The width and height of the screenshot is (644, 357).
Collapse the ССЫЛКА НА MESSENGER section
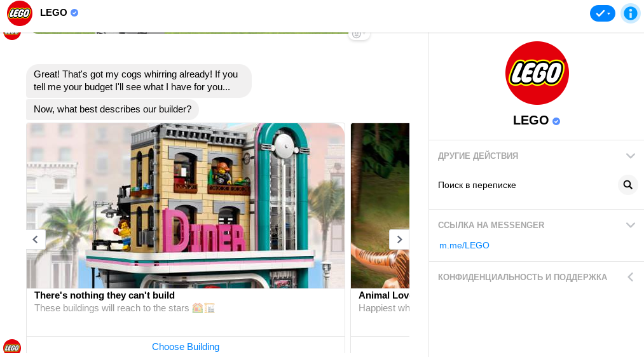(x=537, y=225)
